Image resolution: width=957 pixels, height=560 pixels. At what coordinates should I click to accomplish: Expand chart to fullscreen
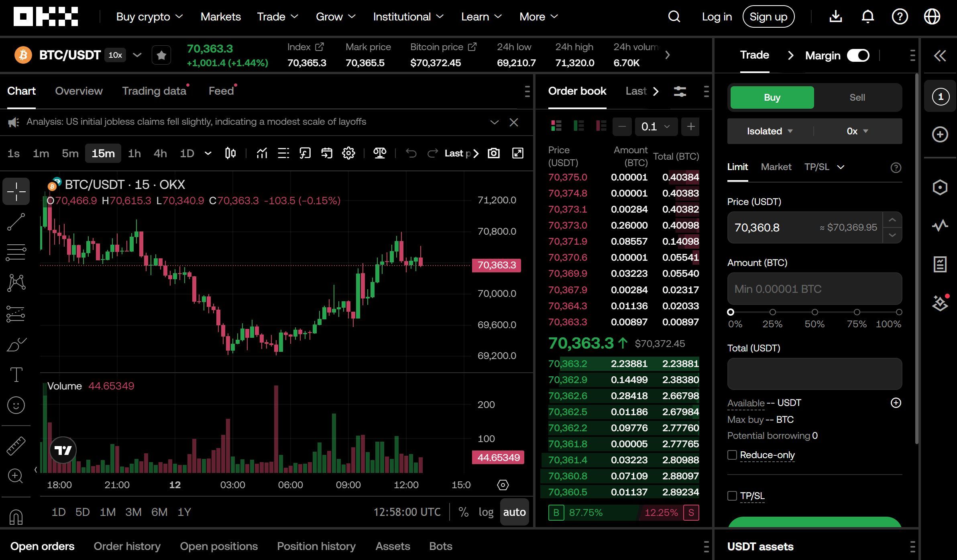517,153
